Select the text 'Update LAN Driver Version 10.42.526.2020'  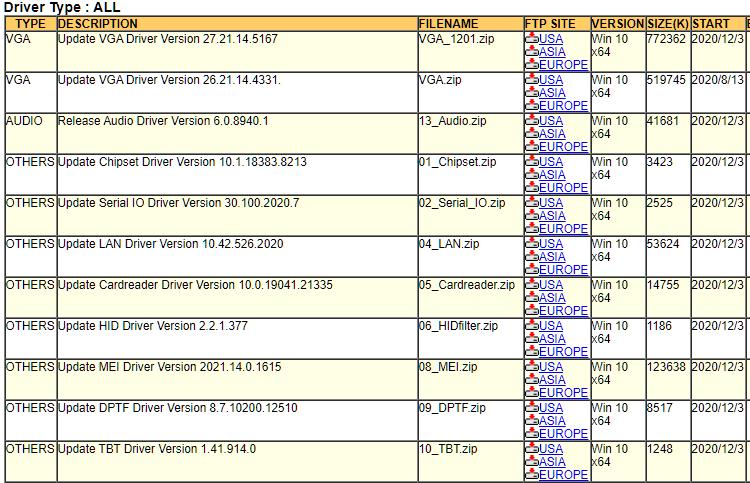pyautogui.click(x=171, y=244)
